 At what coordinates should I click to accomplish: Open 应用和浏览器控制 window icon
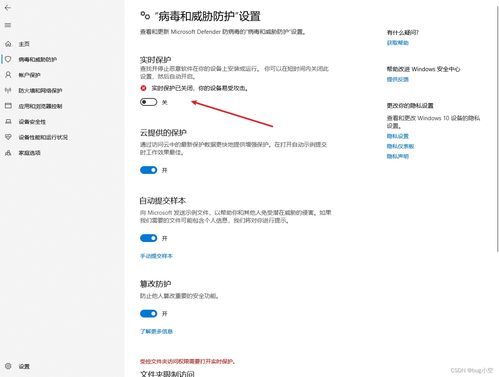(x=8, y=106)
